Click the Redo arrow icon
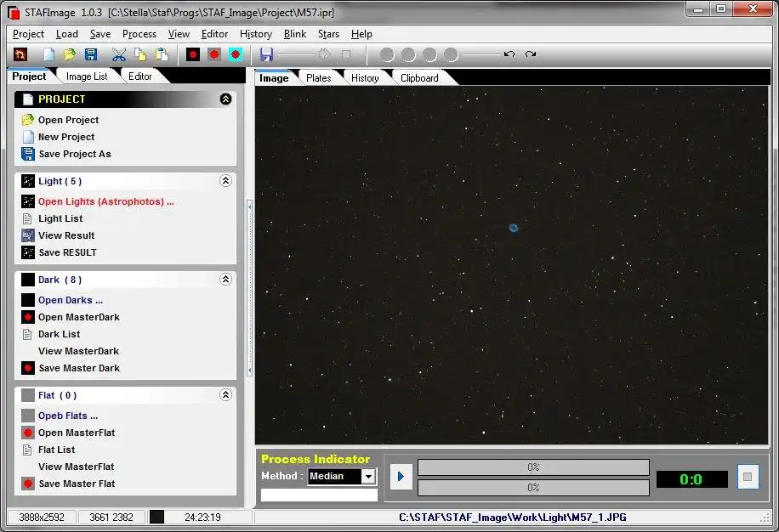The height and width of the screenshot is (532, 779). [531, 54]
